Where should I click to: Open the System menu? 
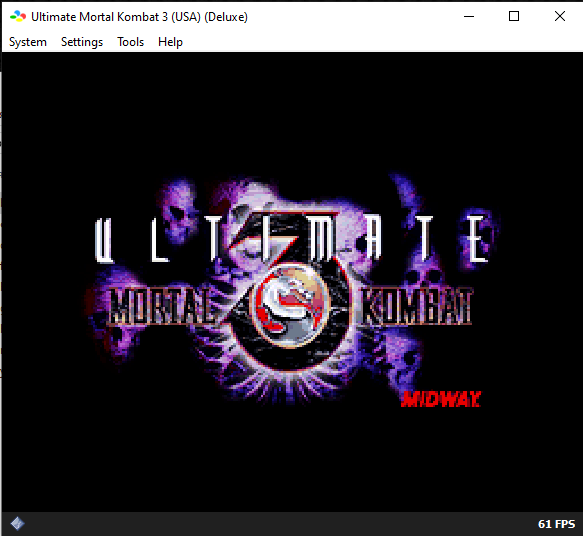coord(28,42)
